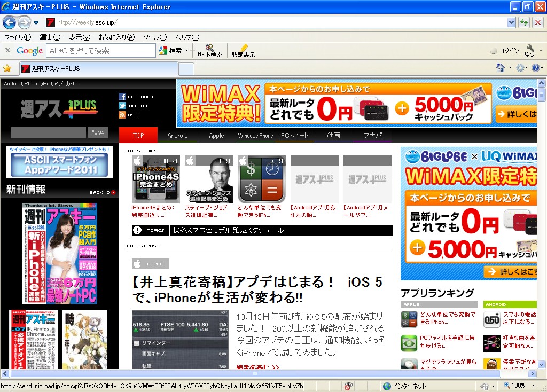The width and height of the screenshot is (547, 392).
Task: Expand the Home button dropdown arrow
Action: tap(510, 68)
